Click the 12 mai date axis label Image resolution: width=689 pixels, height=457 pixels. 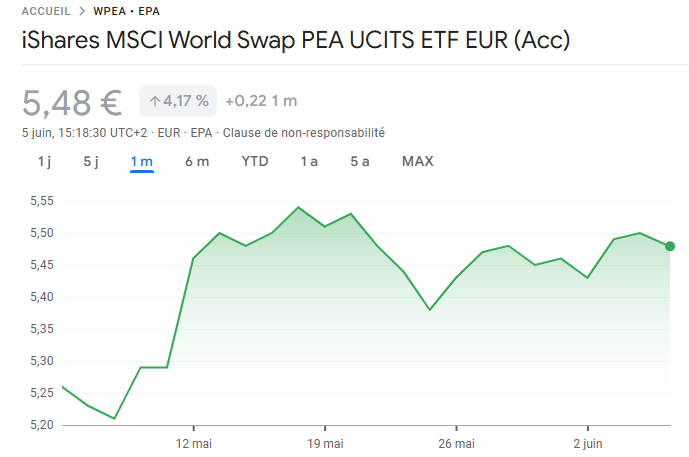194,443
